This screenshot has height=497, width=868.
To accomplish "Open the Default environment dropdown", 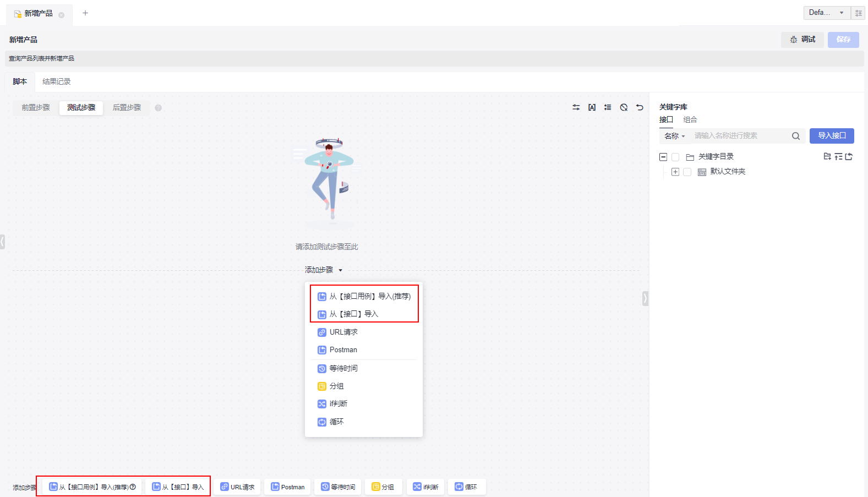I will coord(827,13).
